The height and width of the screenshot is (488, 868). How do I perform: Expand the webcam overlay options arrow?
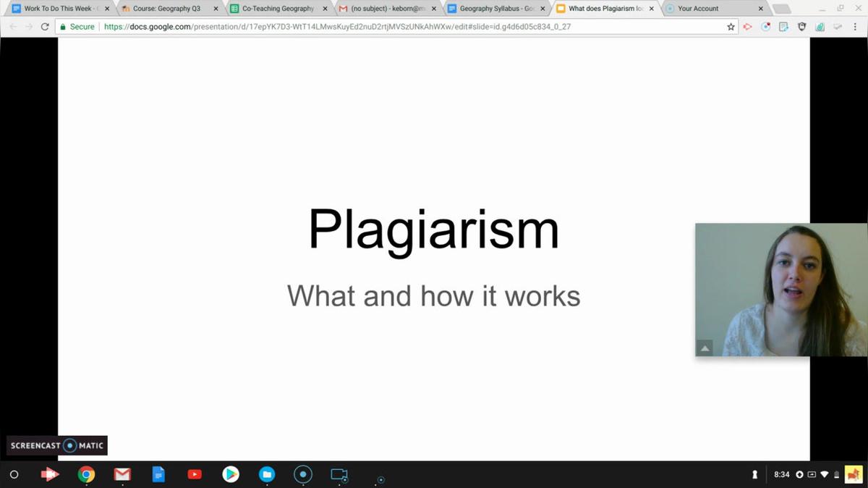[705, 348]
